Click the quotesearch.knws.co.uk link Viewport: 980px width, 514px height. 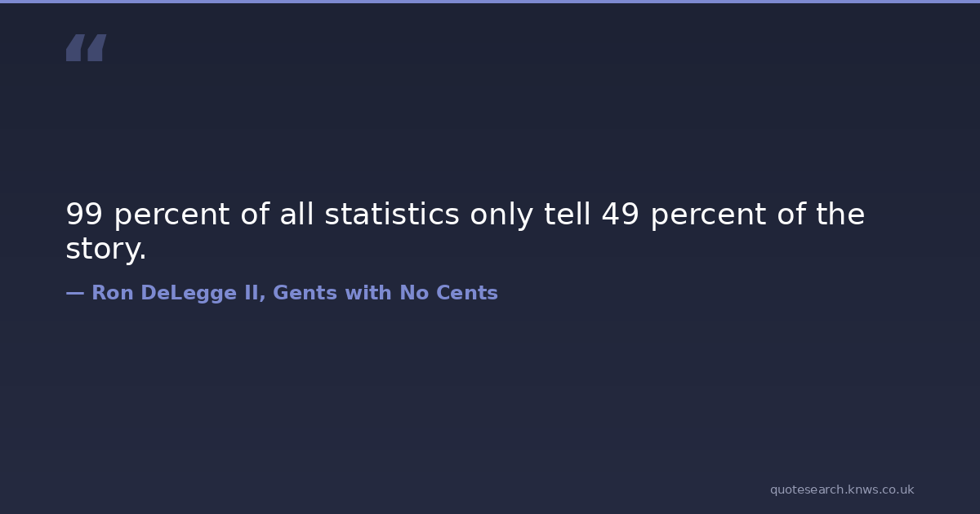coord(841,490)
